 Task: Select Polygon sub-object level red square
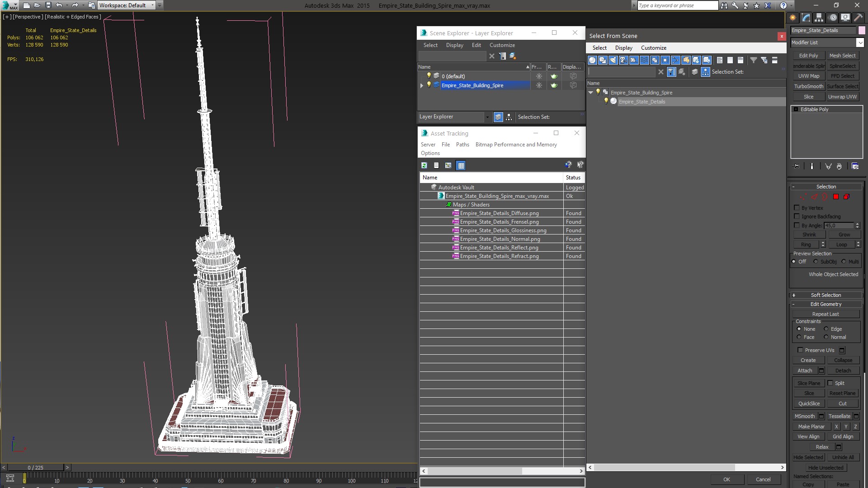(836, 197)
